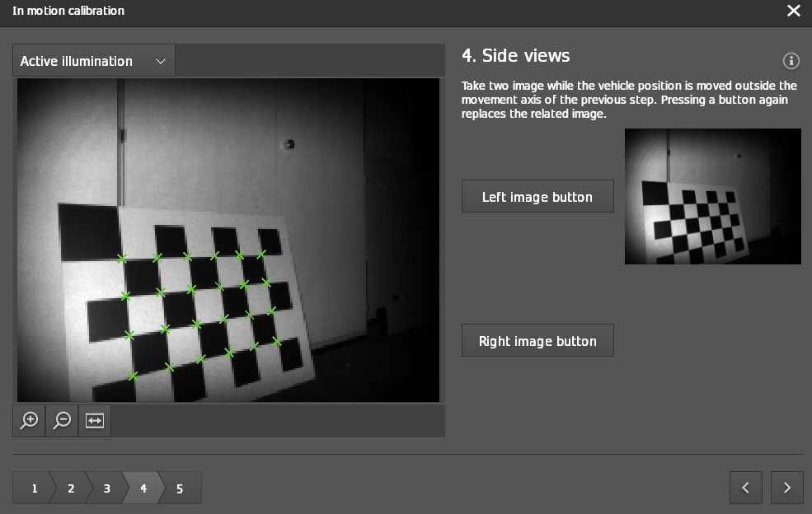
Task: Expand the illumination selector chevron
Action: point(160,60)
